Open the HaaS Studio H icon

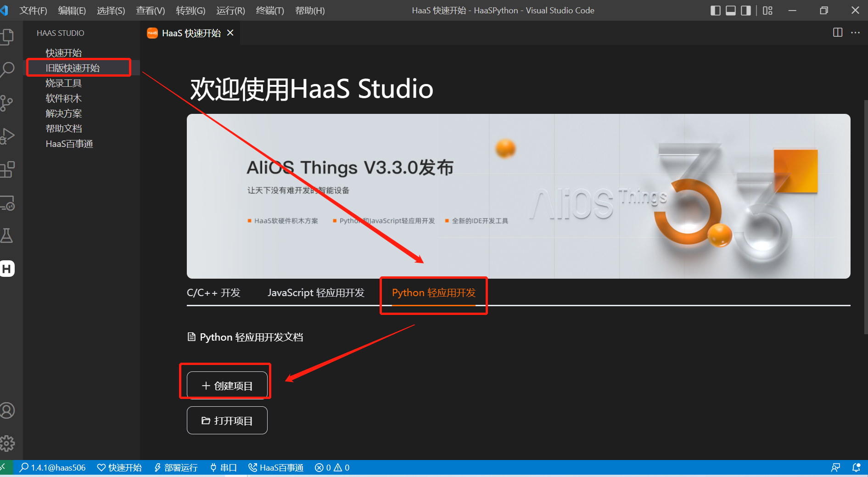coord(7,269)
